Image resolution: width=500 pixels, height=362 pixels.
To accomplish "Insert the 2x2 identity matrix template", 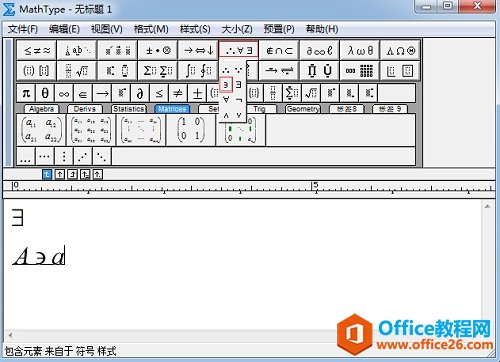I will point(191,130).
